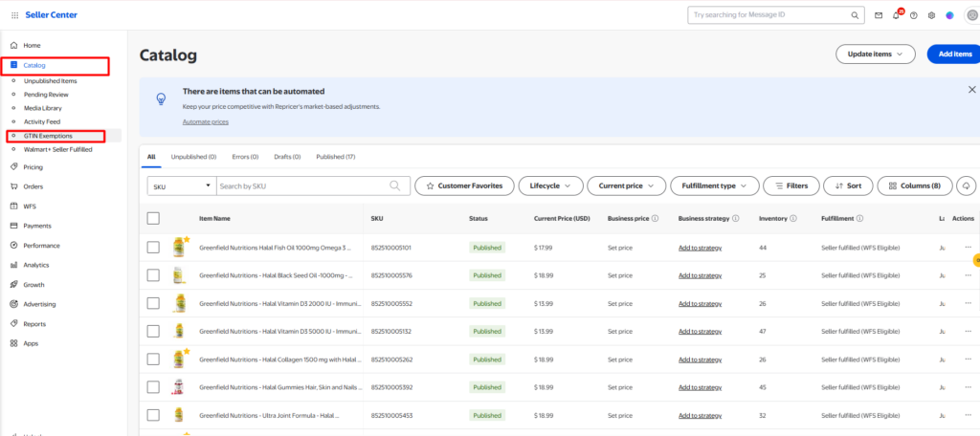980x436 pixels.
Task: Open Media Library in the sidebar
Action: pos(43,108)
